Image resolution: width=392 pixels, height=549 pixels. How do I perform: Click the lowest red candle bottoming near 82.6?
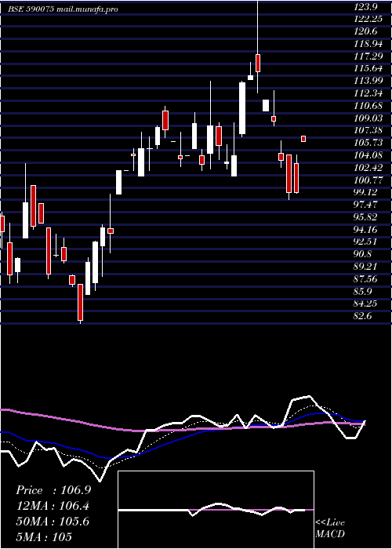(x=81, y=302)
